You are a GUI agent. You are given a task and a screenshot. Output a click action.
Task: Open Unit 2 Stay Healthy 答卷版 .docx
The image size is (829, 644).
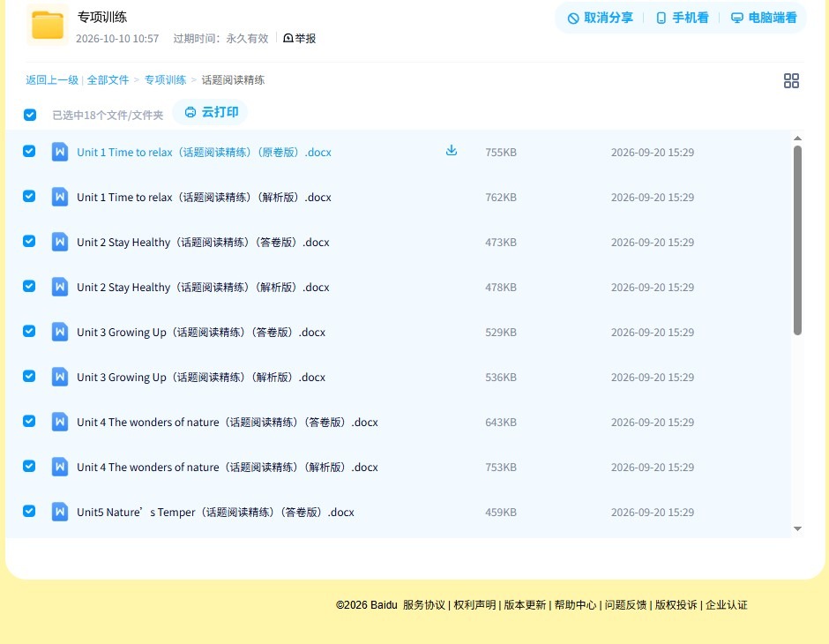click(x=203, y=242)
